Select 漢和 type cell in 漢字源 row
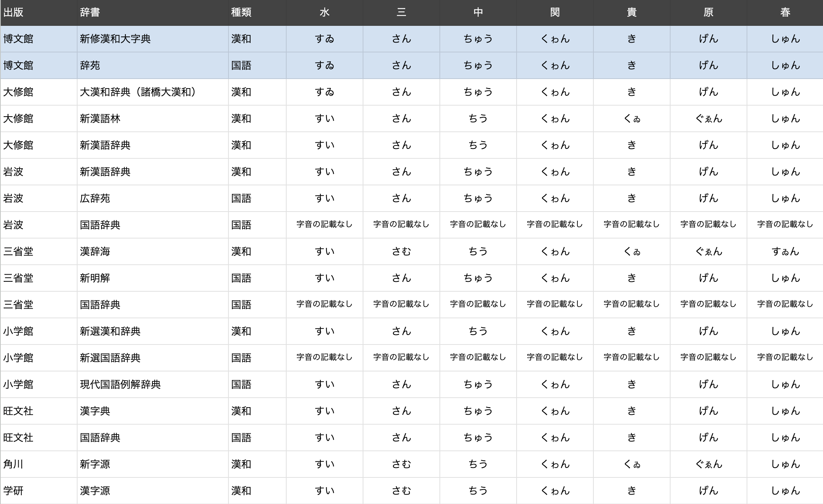This screenshot has width=823, height=504. point(257,491)
